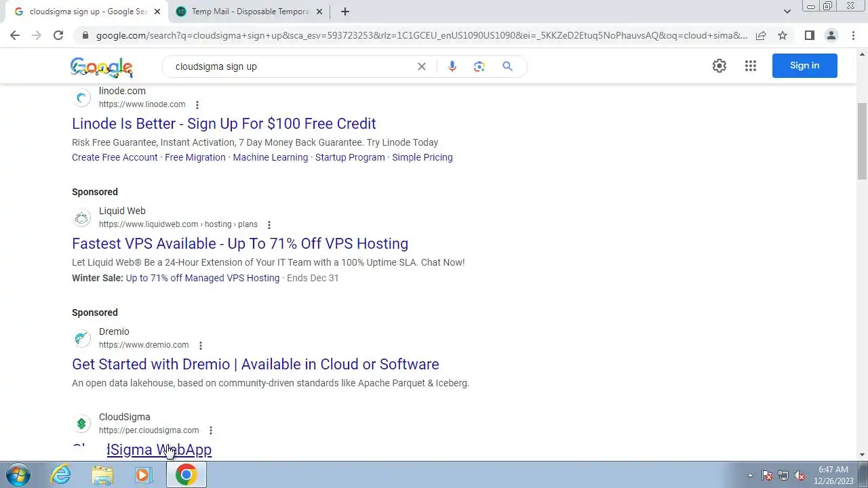The image size is (868, 488).
Task: Open Chrome three-dot menu
Action: [853, 35]
